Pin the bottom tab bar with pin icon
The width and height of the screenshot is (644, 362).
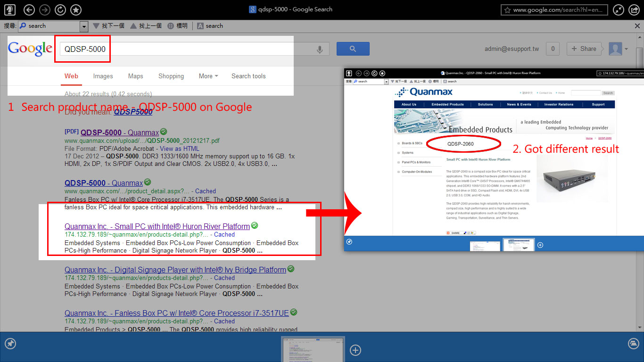click(10, 344)
